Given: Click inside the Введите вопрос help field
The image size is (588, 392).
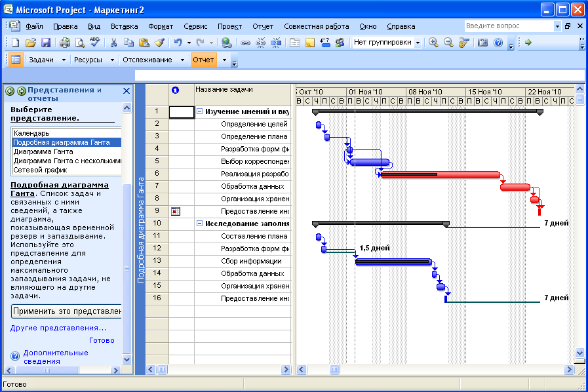Looking at the screenshot, I should pyautogui.click(x=509, y=26).
